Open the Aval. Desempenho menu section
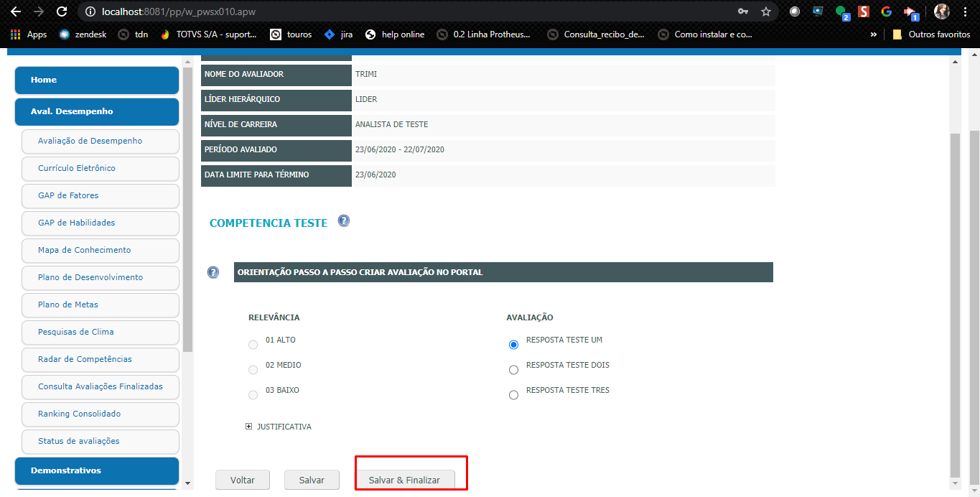Image resolution: width=980 pixels, height=497 pixels. coord(97,111)
